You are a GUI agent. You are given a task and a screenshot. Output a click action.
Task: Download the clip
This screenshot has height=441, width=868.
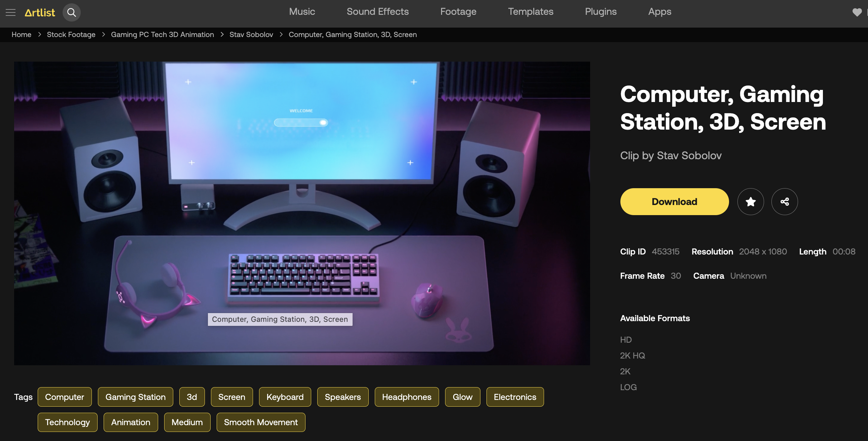[674, 202]
